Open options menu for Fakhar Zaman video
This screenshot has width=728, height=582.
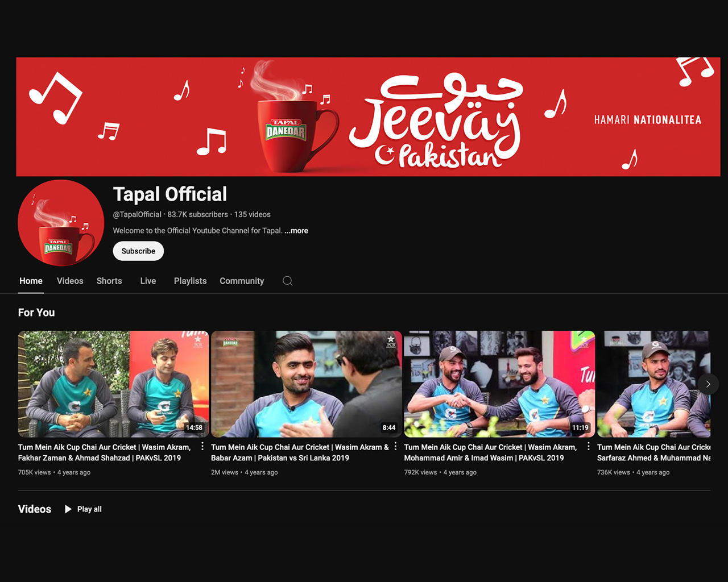tap(202, 447)
